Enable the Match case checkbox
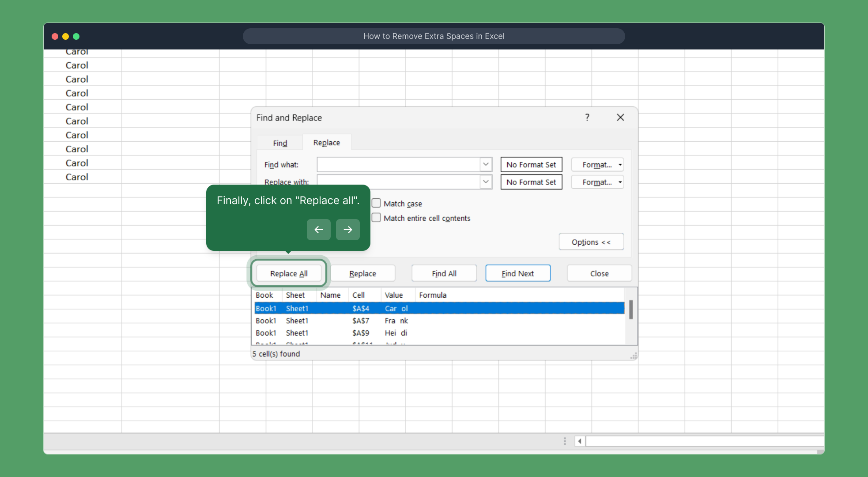 pos(376,203)
